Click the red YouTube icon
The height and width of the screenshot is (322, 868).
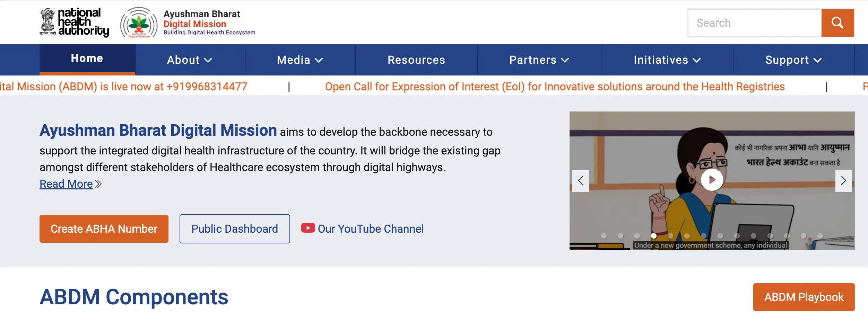coord(308,228)
